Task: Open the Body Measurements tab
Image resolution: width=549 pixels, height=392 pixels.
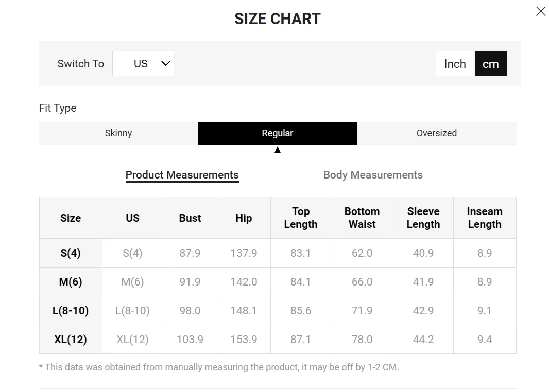Action: [x=373, y=175]
